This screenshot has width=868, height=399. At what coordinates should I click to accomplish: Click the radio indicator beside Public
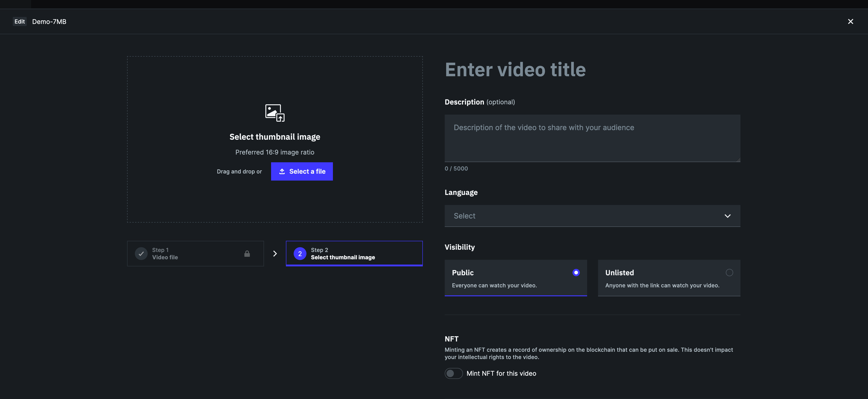576,272
